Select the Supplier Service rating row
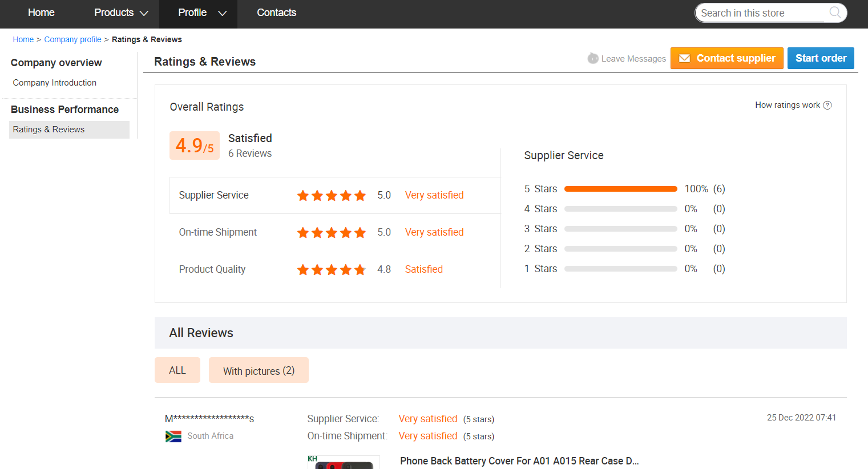The height and width of the screenshot is (469, 868). [x=335, y=196]
